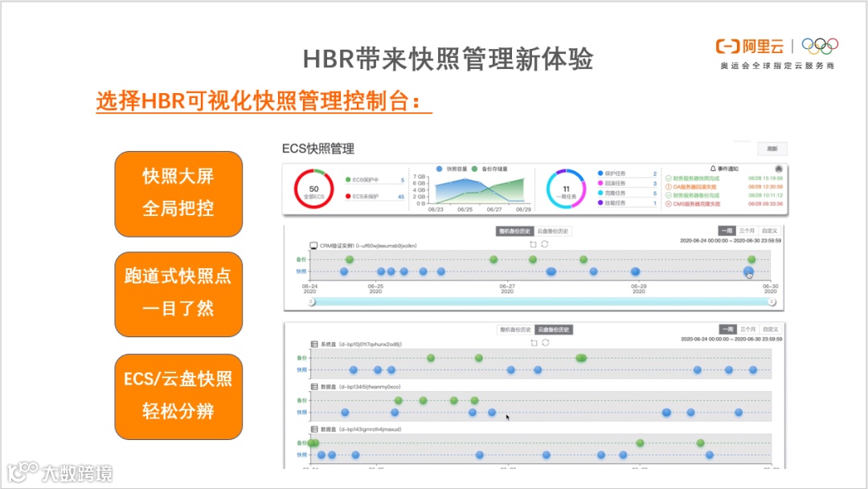Screen dimensions: 868x489
Task: Select the 云盘备份历史 tab in the upper panel
Action: click(552, 231)
